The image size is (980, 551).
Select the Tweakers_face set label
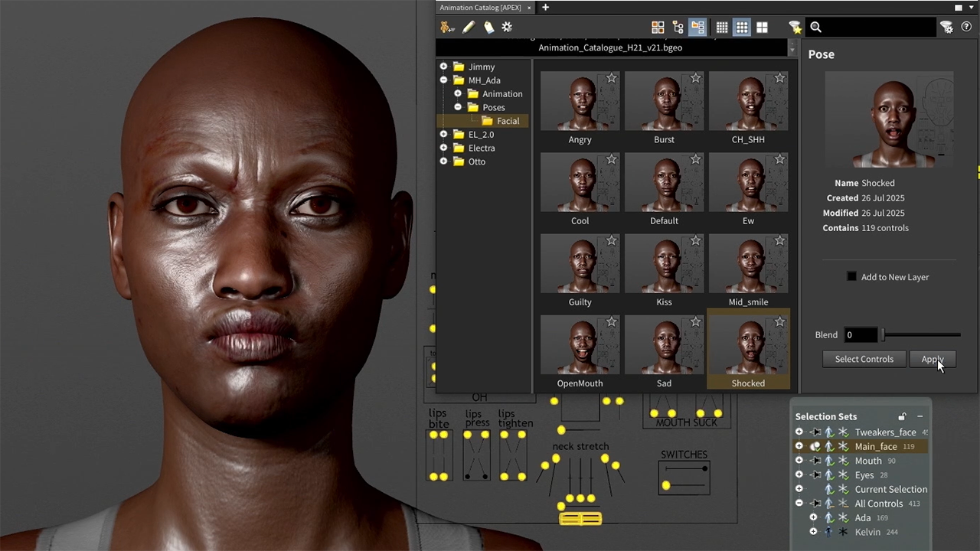point(885,432)
